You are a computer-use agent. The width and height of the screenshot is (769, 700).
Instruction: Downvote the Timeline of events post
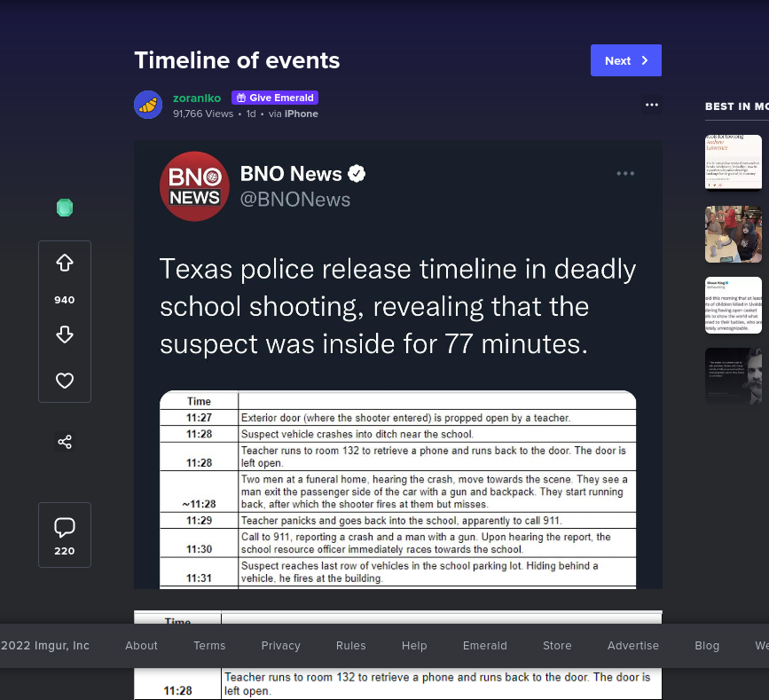tap(65, 334)
